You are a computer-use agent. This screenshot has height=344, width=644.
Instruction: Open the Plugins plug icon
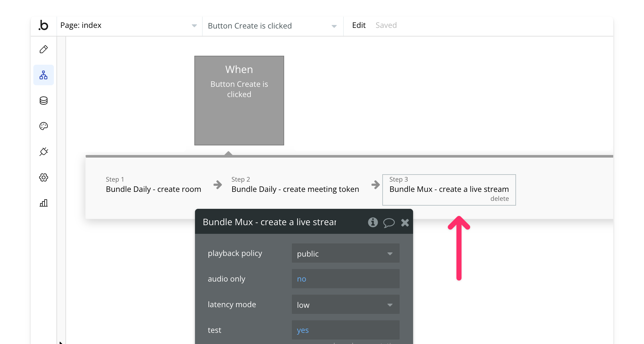[x=44, y=152]
